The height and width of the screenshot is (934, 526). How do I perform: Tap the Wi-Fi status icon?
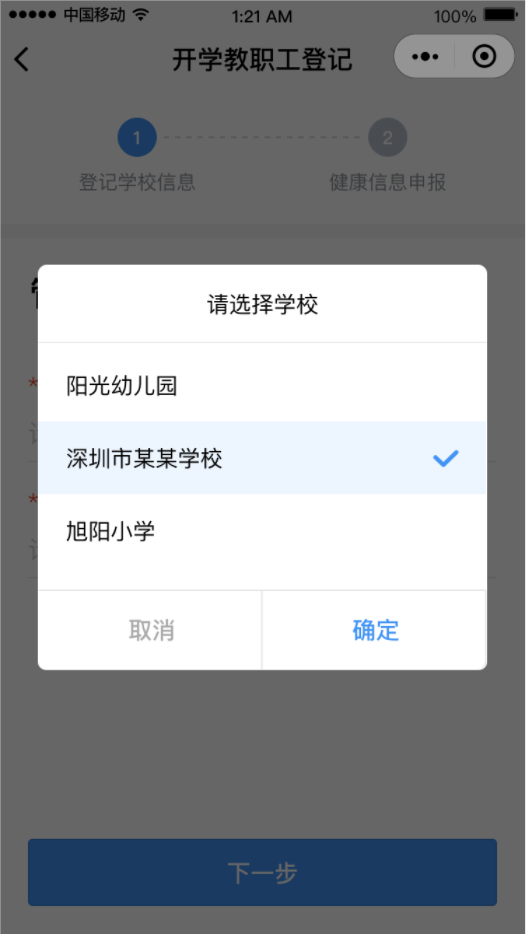pos(141,15)
